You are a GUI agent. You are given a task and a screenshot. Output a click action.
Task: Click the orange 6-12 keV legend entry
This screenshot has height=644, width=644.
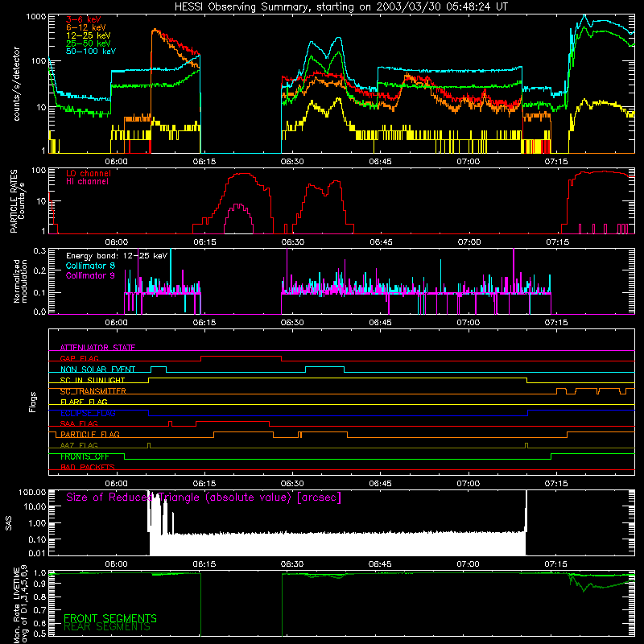[85, 27]
